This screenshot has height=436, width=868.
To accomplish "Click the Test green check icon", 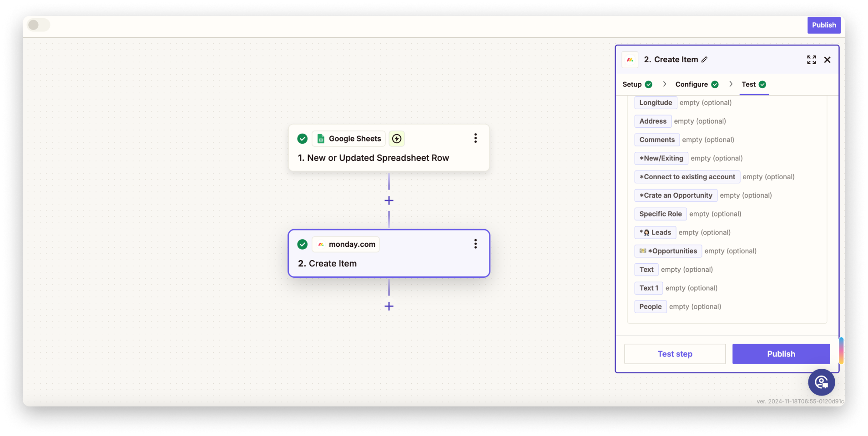I will (x=762, y=85).
